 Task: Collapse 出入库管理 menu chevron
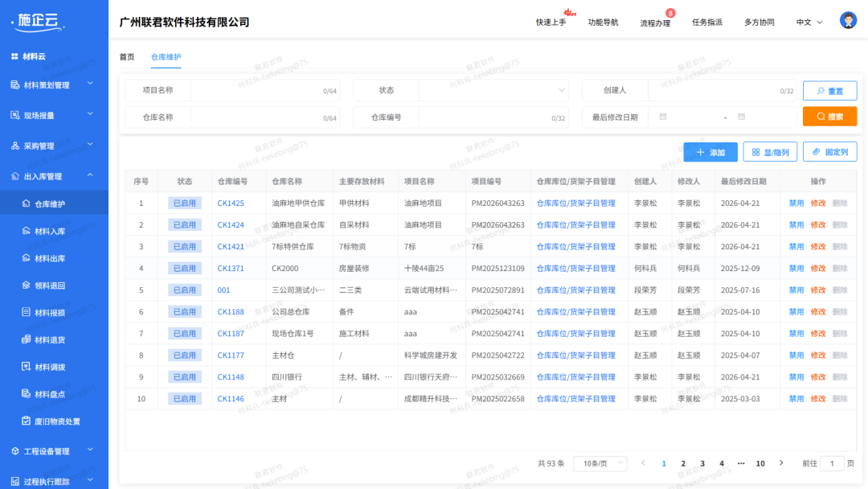90,175
